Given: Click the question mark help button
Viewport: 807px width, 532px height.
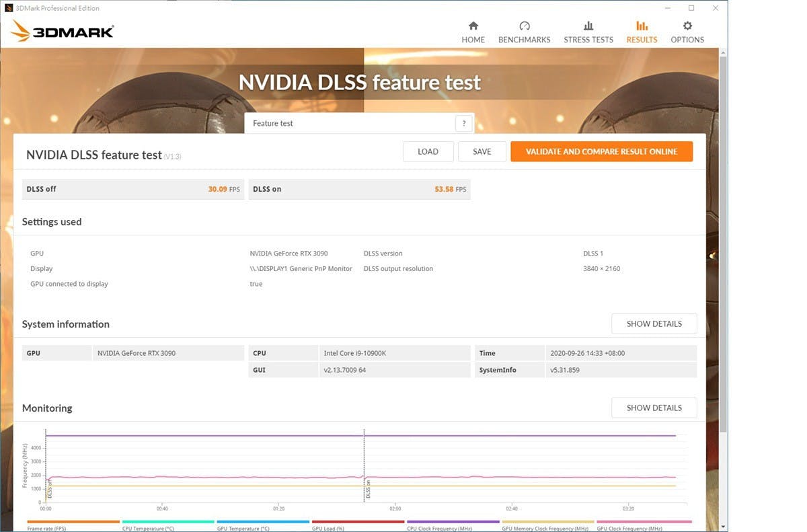Looking at the screenshot, I should point(463,123).
